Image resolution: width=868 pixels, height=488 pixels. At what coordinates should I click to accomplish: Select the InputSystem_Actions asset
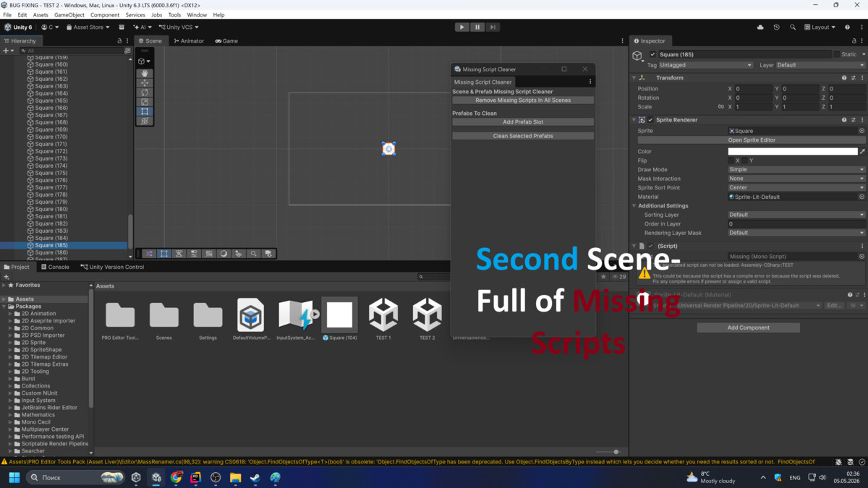point(295,319)
